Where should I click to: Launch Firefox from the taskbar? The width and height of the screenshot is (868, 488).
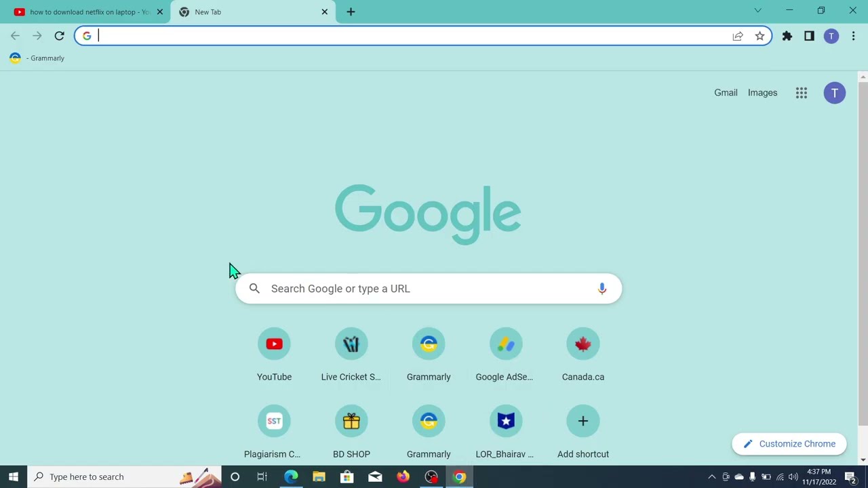(403, 476)
